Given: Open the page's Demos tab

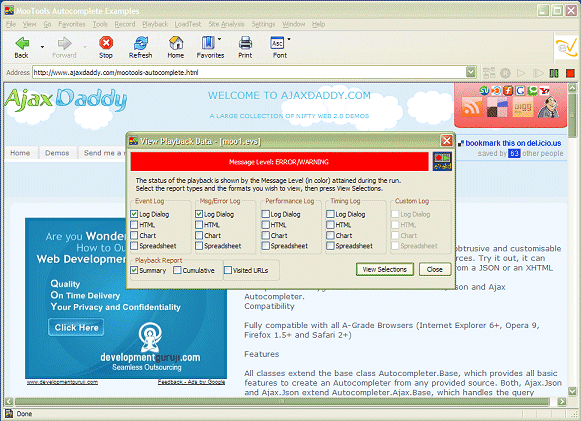Looking at the screenshot, I should click(57, 153).
